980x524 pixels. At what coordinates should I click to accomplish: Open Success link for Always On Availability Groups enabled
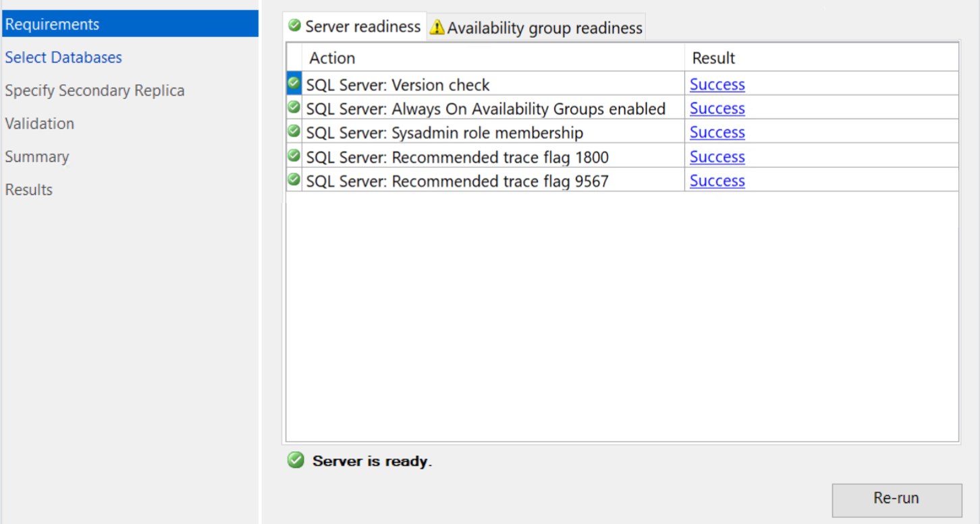tap(717, 109)
